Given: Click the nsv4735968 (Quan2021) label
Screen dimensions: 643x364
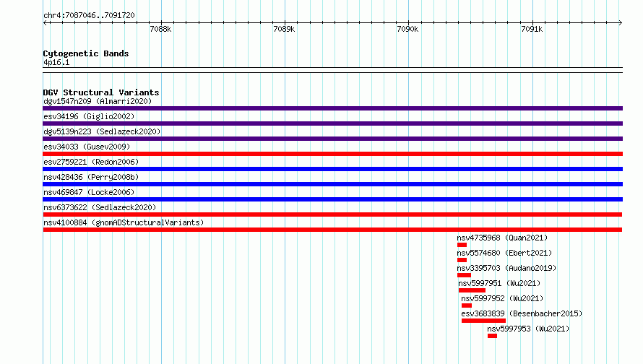Looking at the screenshot, I should pyautogui.click(x=502, y=238).
